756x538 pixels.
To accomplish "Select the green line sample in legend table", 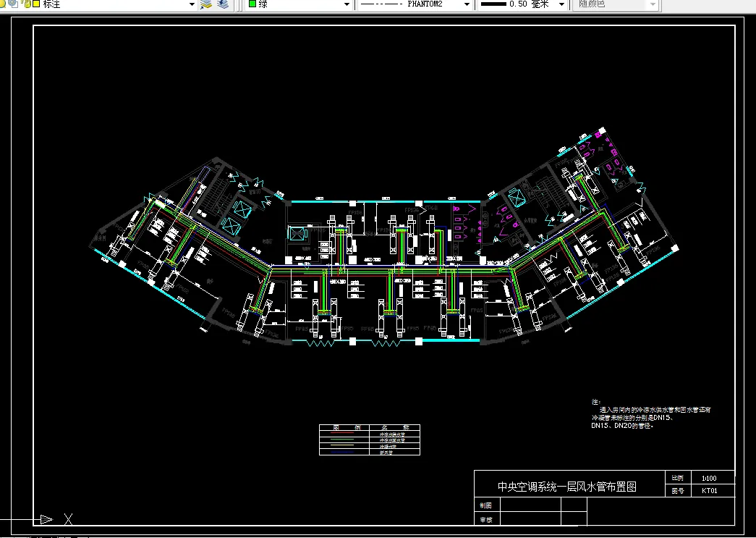I will tap(341, 440).
